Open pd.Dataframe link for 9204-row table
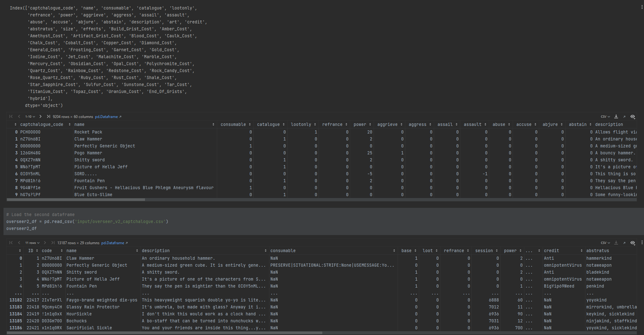The width and height of the screenshot is (644, 335). pyautogui.click(x=108, y=117)
